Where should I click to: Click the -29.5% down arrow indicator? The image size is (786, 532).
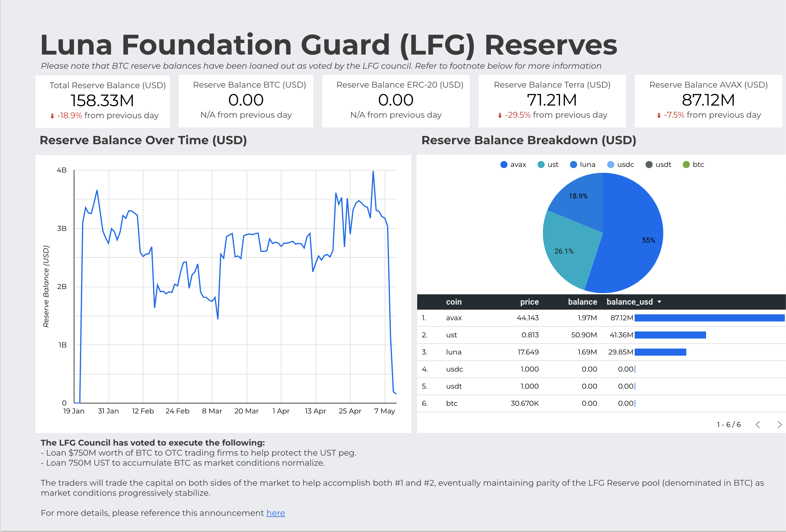(500, 115)
